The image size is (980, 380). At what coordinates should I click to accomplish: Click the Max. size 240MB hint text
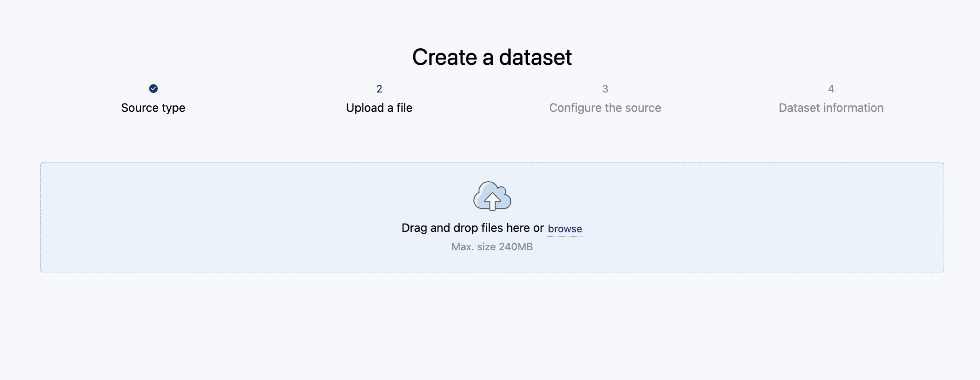492,247
